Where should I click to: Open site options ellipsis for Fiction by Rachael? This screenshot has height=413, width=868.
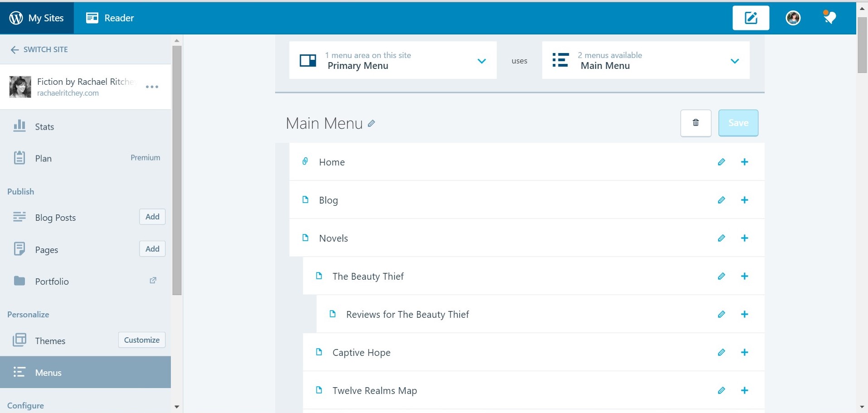pyautogui.click(x=152, y=87)
